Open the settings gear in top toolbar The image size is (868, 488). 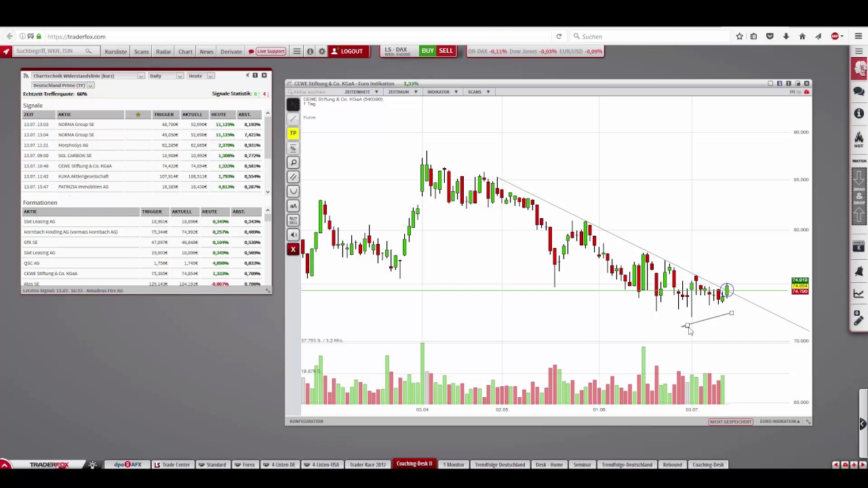pyautogui.click(x=322, y=52)
